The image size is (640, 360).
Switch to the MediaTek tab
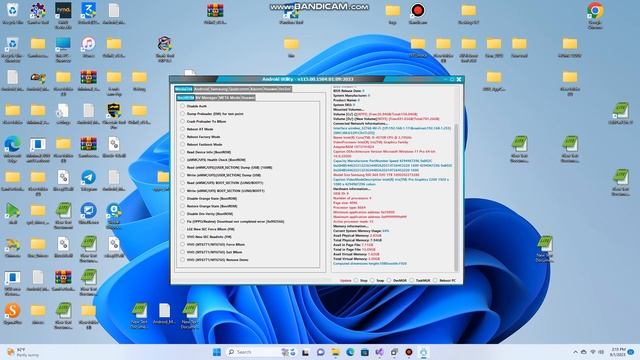[x=183, y=89]
